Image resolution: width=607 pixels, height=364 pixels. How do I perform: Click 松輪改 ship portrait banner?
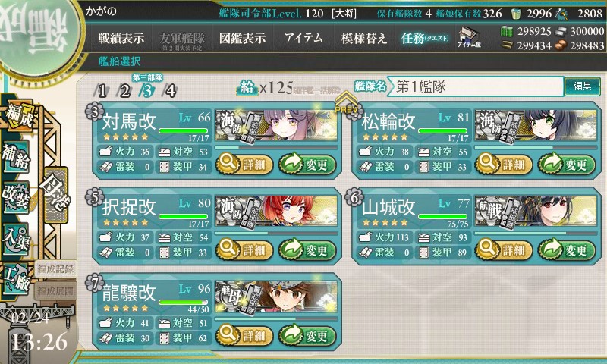pyautogui.click(x=536, y=126)
